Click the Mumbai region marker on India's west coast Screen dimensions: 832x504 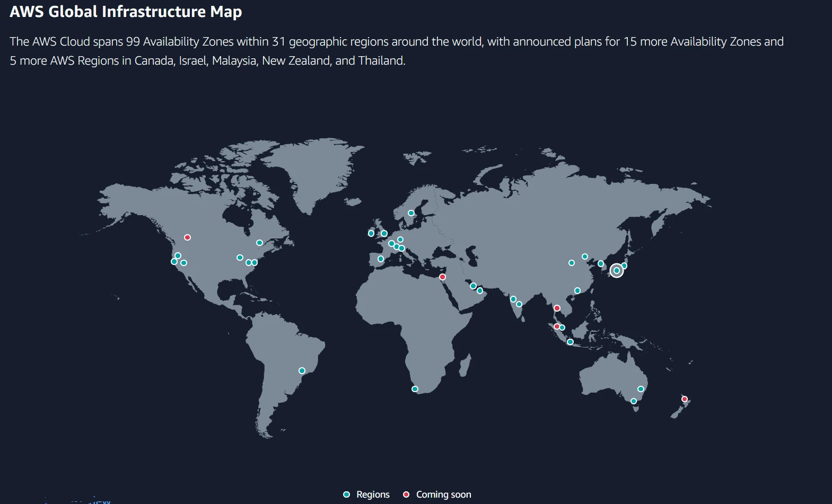click(x=513, y=299)
